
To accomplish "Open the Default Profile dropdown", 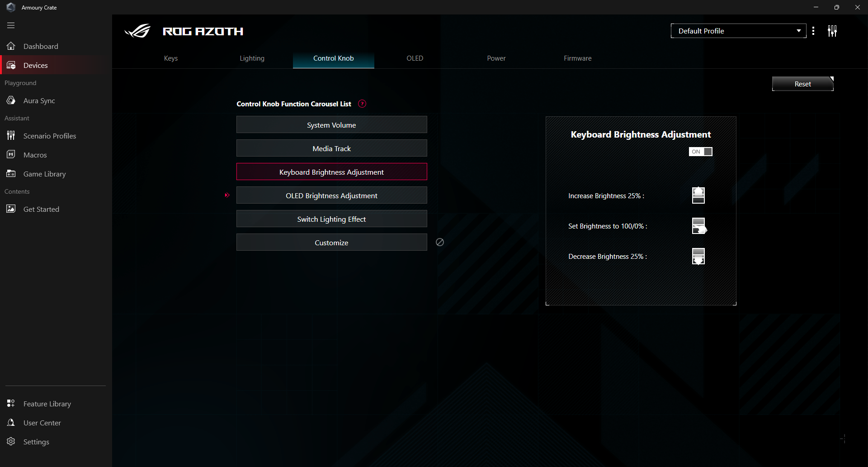I will tap(738, 31).
